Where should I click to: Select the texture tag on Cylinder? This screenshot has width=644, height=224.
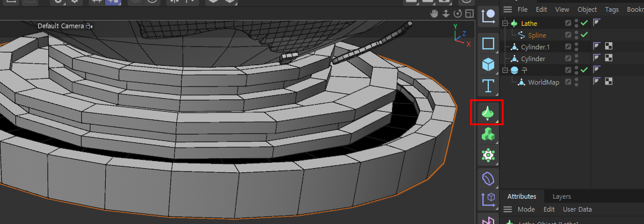pos(609,58)
